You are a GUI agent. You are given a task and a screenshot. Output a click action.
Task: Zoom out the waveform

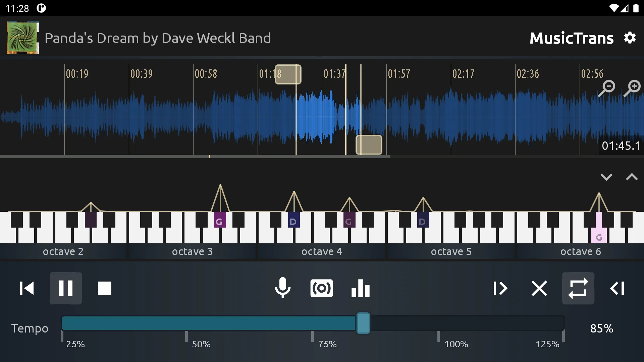point(607,88)
